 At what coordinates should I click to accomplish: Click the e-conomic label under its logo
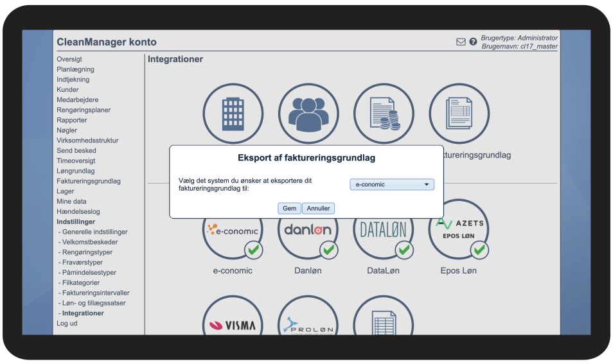pyautogui.click(x=233, y=270)
